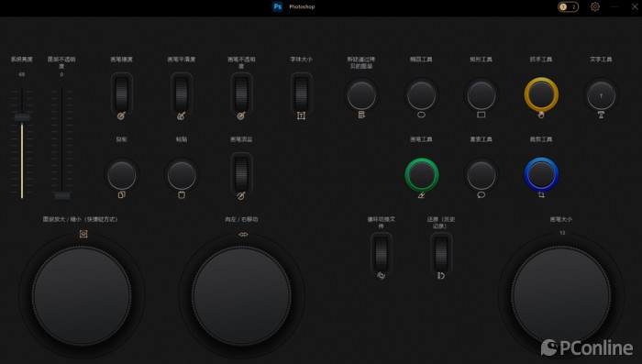Click the new layer via copy button

coord(361,95)
